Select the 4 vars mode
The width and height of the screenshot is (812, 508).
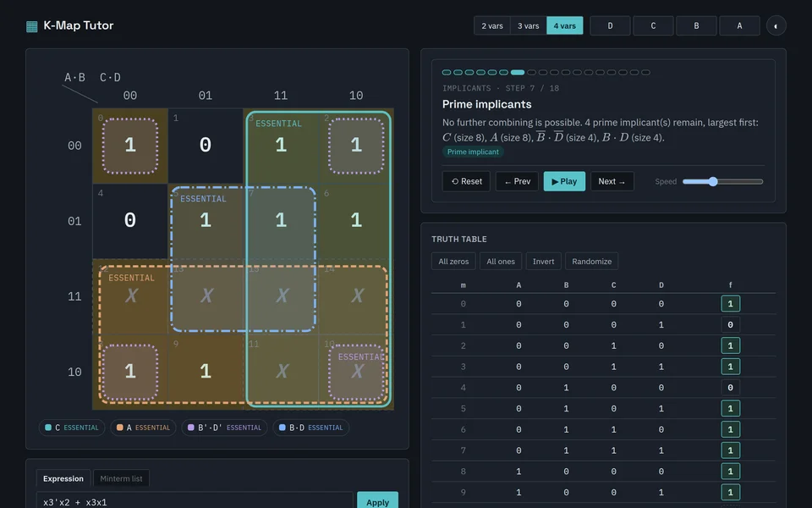click(564, 25)
